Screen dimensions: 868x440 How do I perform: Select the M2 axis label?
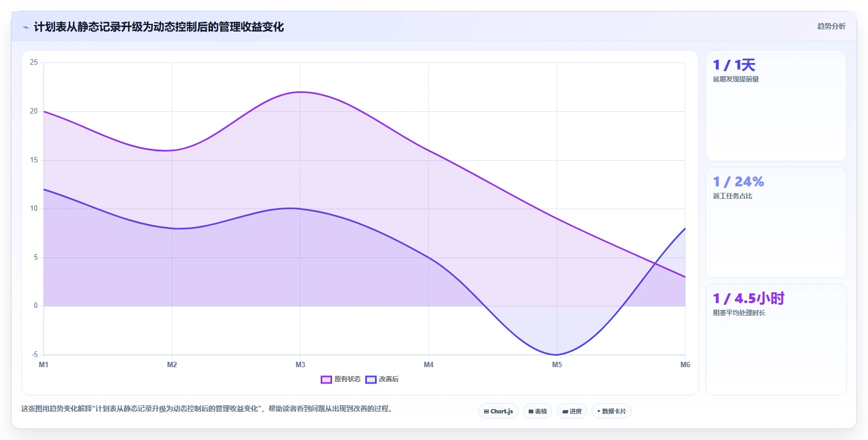click(172, 364)
